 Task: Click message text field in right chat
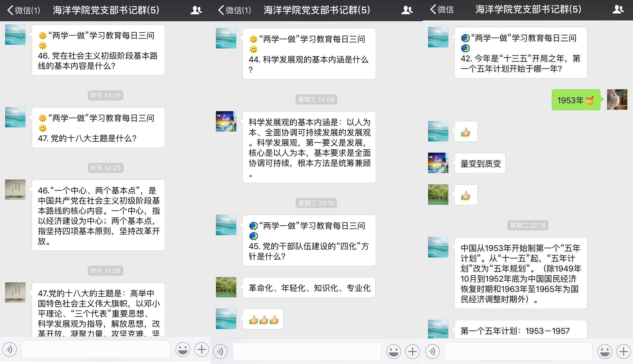(x=518, y=352)
